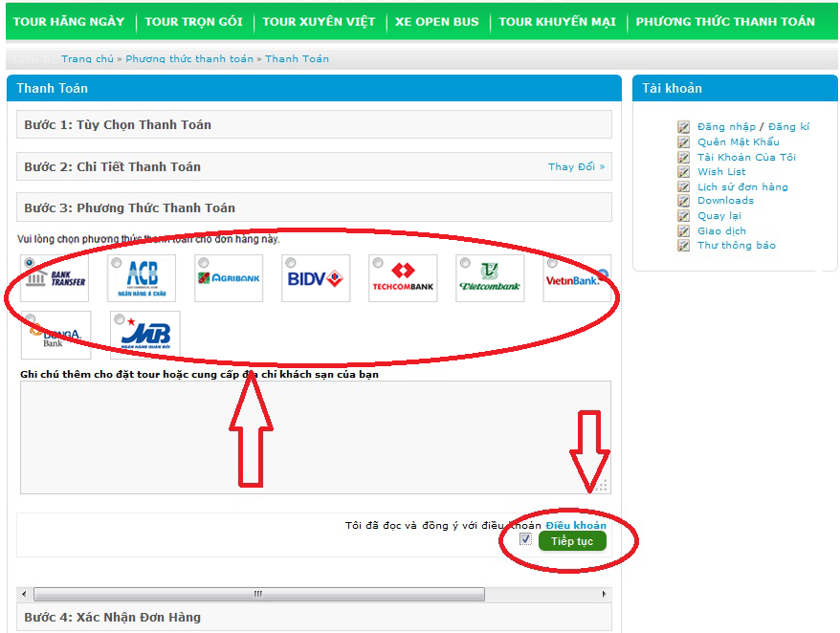This screenshot has width=840, height=633.
Task: Expand Bước 1: Tùy Chọn Thanh Toán
Action: click(118, 125)
